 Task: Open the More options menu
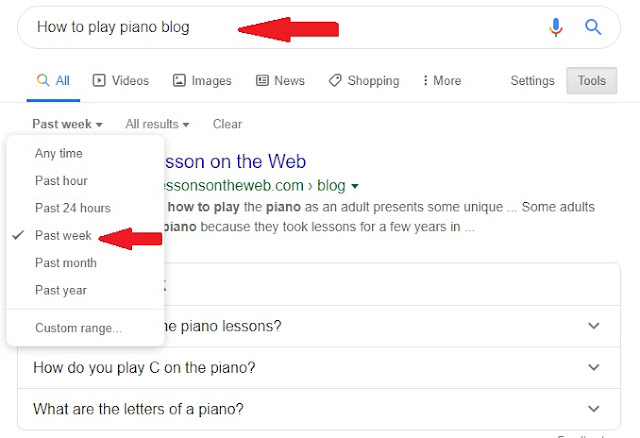[442, 80]
